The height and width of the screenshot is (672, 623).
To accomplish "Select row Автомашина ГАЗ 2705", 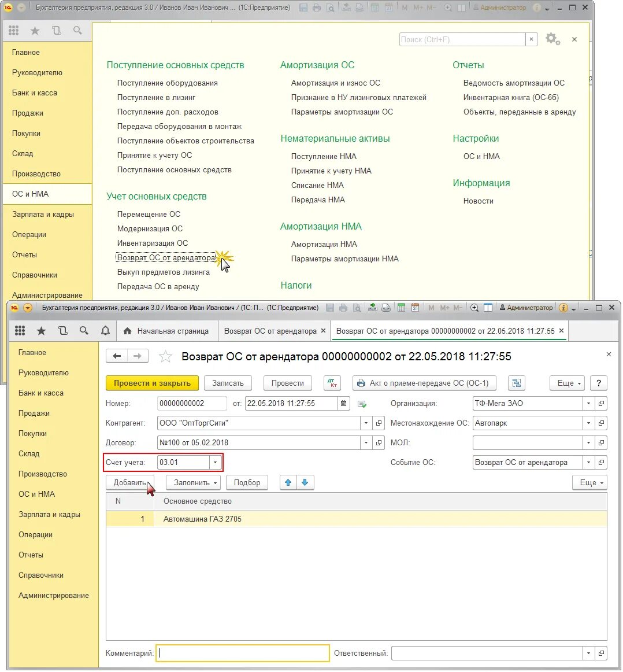I will click(356, 519).
